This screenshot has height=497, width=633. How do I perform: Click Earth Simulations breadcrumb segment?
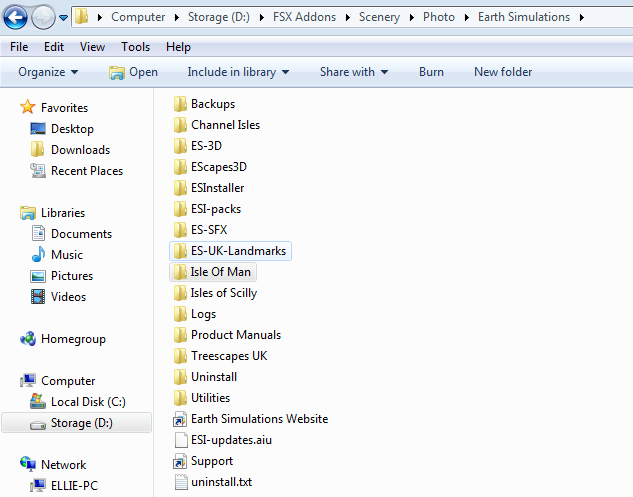[524, 17]
